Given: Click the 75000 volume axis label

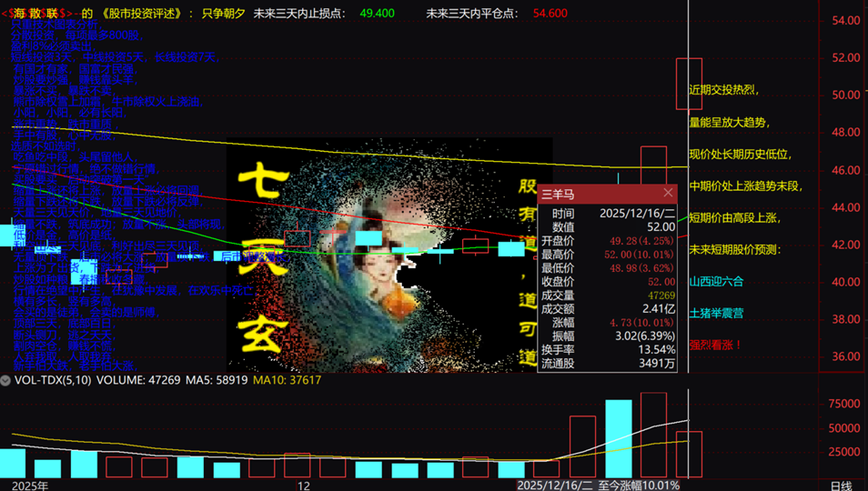Looking at the screenshot, I should (x=844, y=404).
